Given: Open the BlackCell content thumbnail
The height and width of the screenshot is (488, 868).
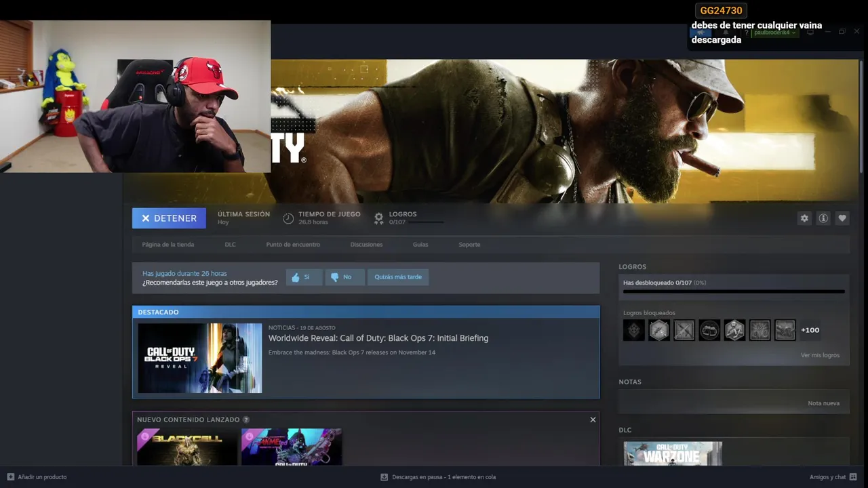Looking at the screenshot, I should pos(187,446).
